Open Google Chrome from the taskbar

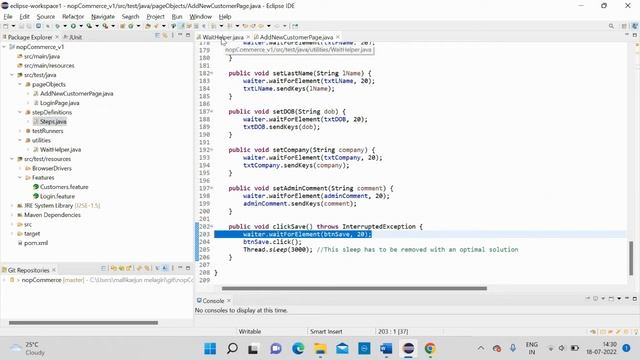point(430,349)
